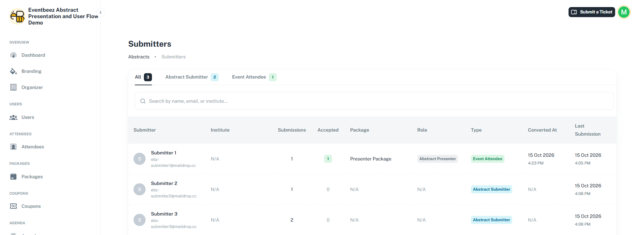The height and width of the screenshot is (235, 644).
Task: Collapse the sidebar with the chevron button
Action: pyautogui.click(x=100, y=12)
